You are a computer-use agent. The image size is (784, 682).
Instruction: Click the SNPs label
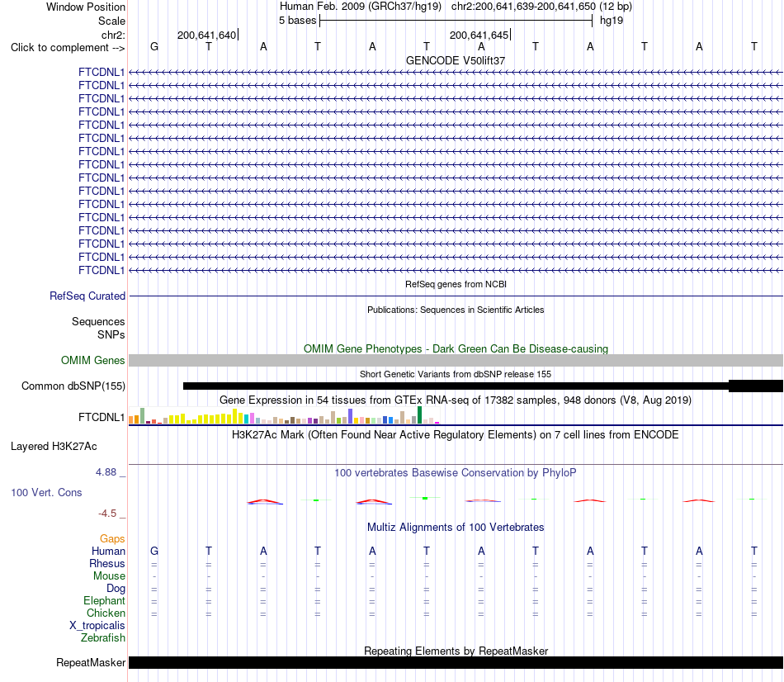[x=111, y=334]
